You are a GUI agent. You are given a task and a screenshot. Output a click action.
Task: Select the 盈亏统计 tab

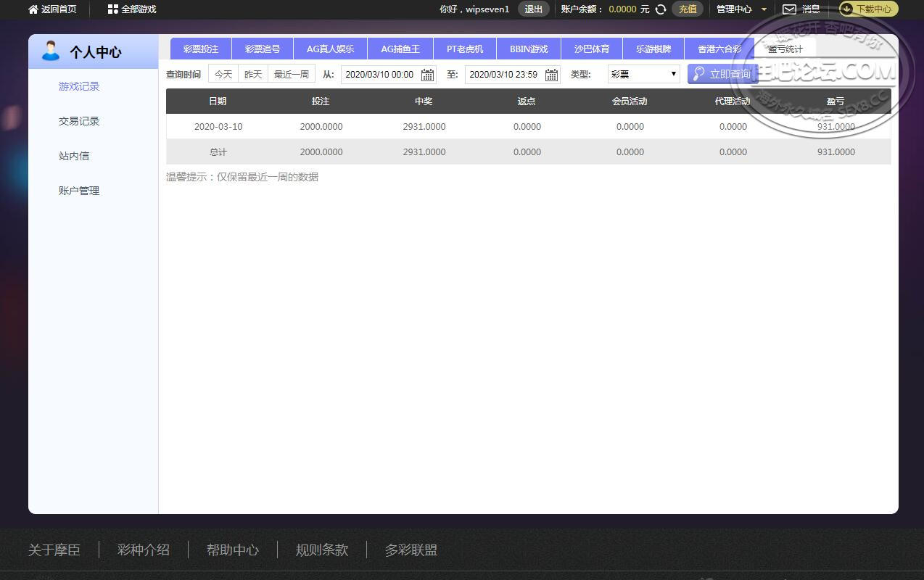785,49
